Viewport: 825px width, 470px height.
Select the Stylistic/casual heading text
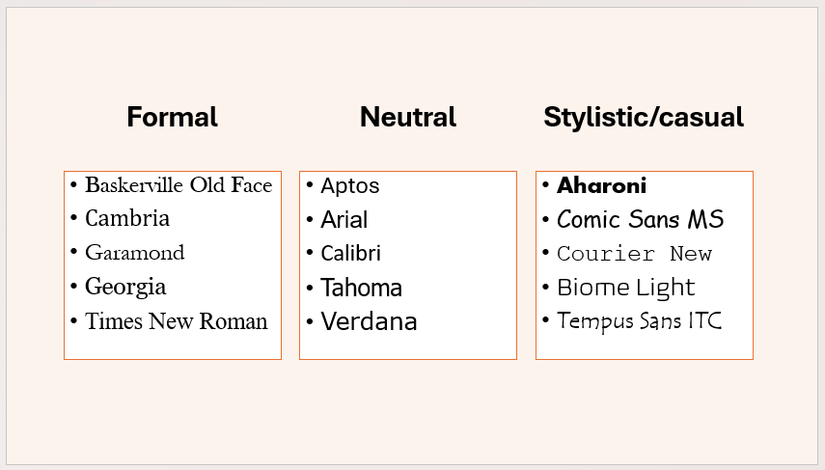pyautogui.click(x=643, y=117)
